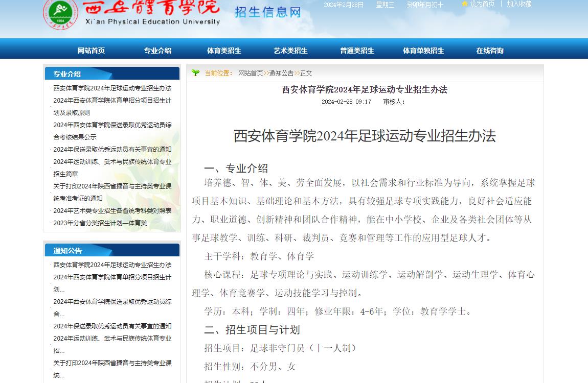Image resolution: width=588 pixels, height=383 pixels.
Task: Open the 体育单独招生 navigation menu item
Action: [423, 51]
